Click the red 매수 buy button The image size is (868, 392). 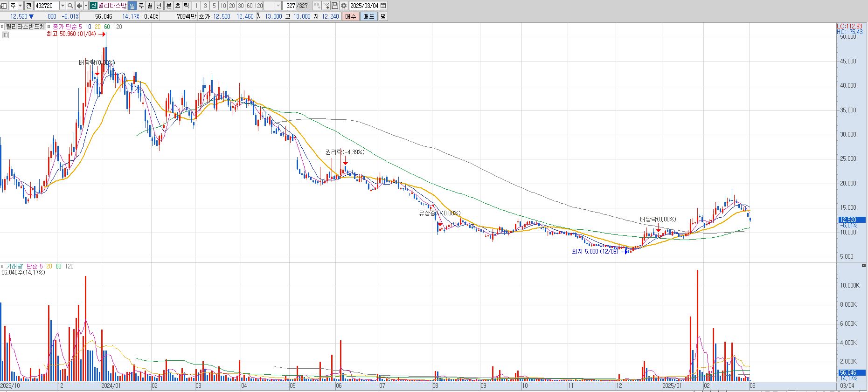point(351,16)
